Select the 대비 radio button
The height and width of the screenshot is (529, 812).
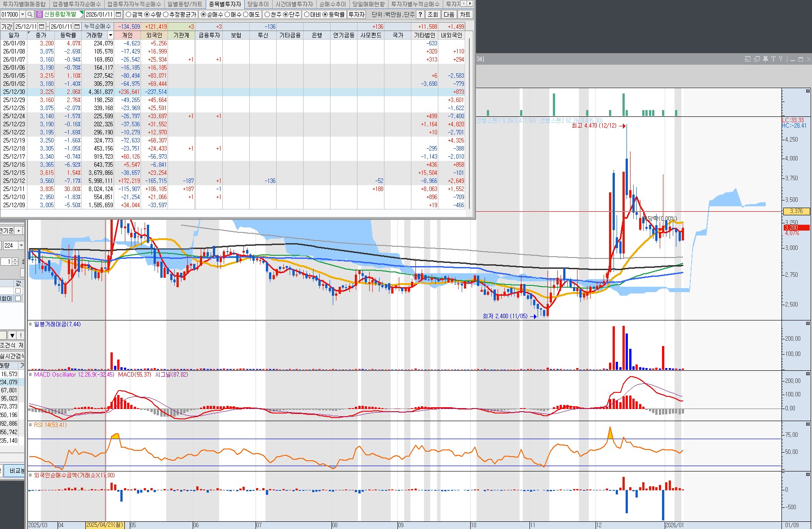coord(307,14)
